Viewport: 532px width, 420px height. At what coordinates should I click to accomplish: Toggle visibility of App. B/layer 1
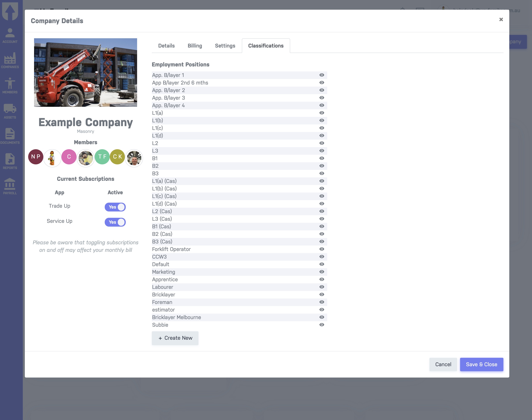[322, 75]
